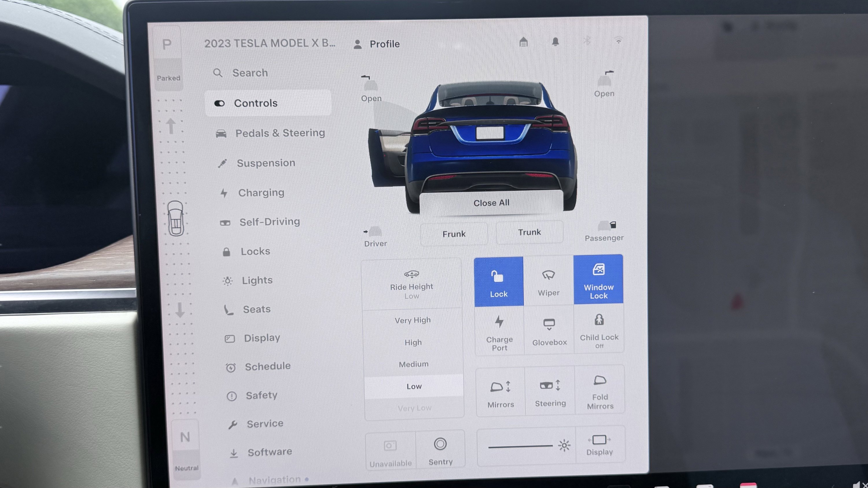
Task: Tap the vehicle name title
Action: tap(270, 43)
